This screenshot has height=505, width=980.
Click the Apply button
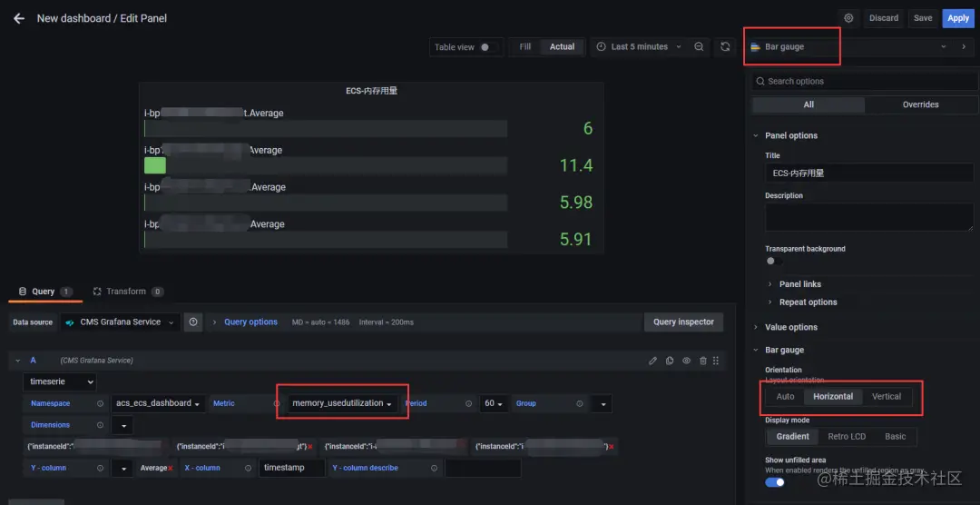[x=958, y=18]
